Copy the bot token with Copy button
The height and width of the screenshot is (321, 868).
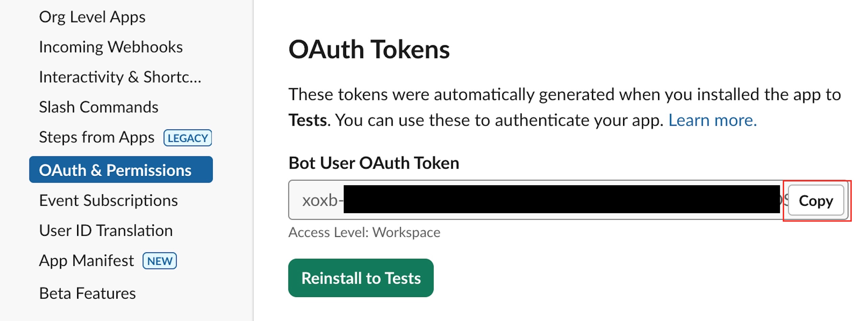[x=816, y=200]
